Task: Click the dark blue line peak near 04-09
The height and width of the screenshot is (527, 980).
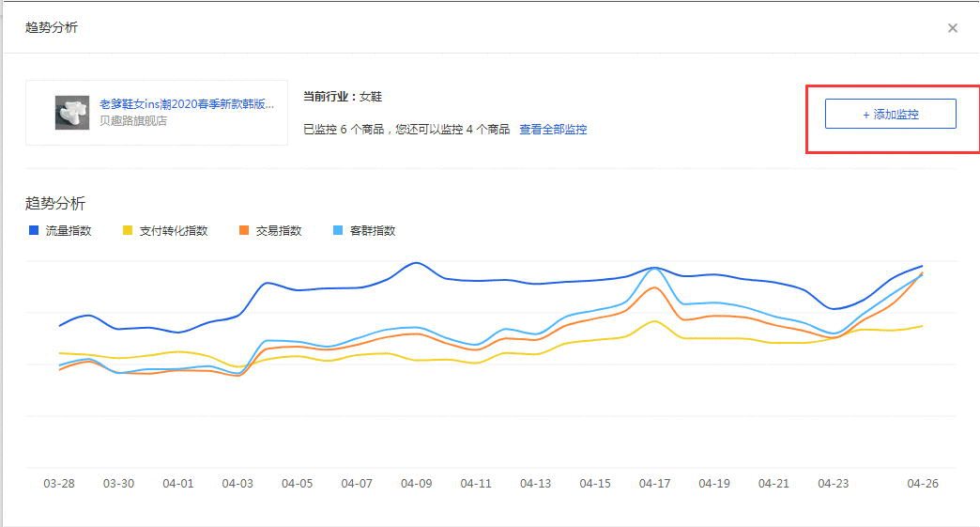Action: 416,263
